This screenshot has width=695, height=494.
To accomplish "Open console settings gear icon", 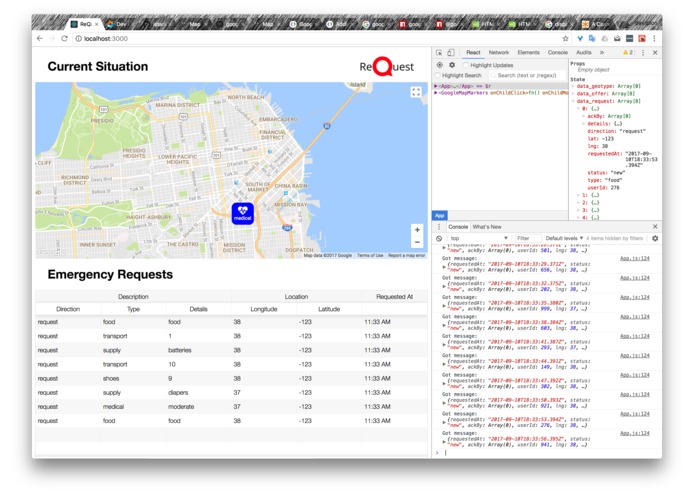I will pyautogui.click(x=655, y=238).
